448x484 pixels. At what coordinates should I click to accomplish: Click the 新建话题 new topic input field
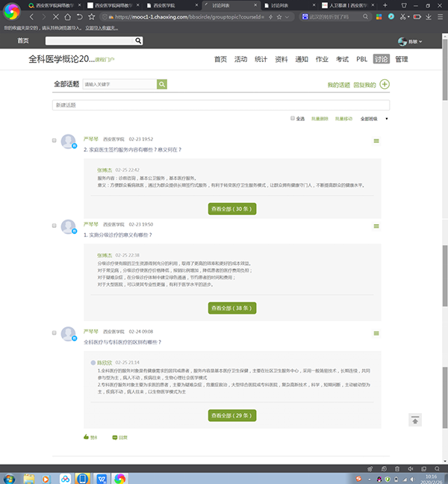(220, 105)
